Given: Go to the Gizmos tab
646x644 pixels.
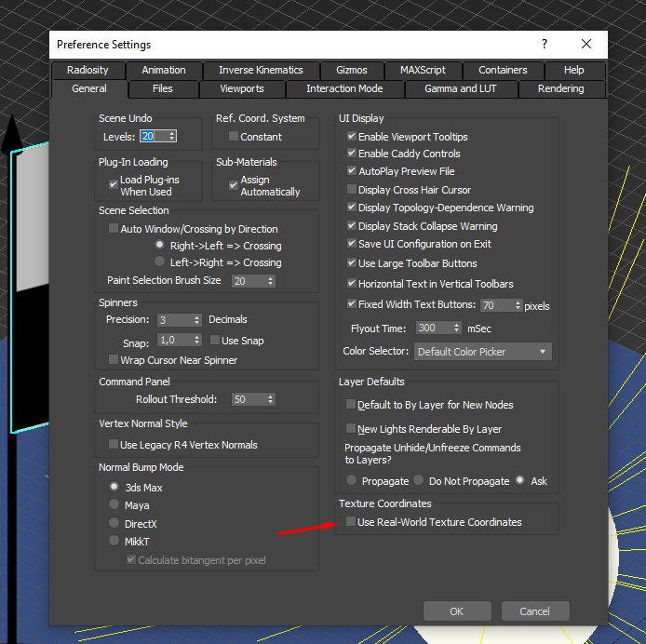Looking at the screenshot, I should point(352,70).
